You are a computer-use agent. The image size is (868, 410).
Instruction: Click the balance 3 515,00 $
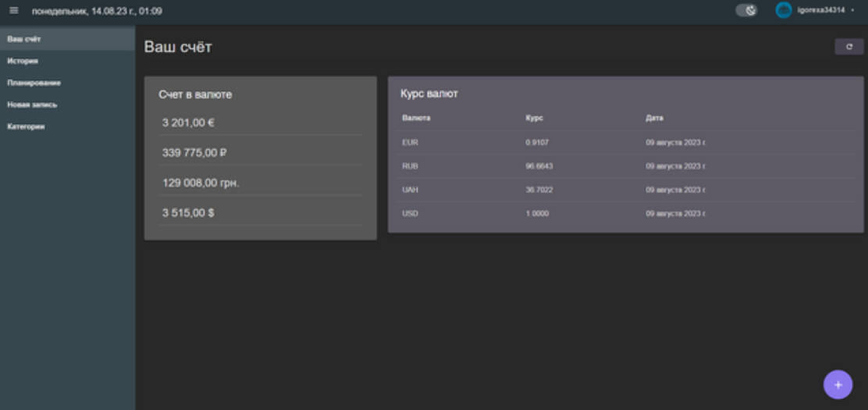coord(188,212)
